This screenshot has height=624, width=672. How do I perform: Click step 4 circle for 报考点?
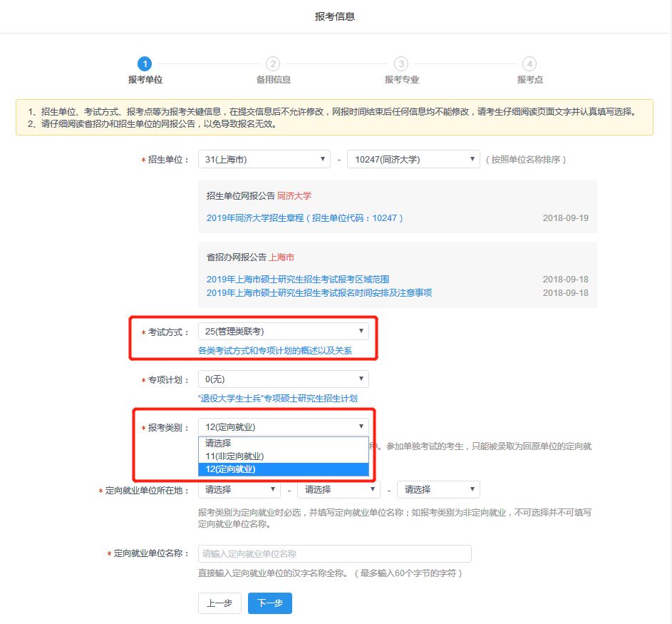click(x=529, y=63)
